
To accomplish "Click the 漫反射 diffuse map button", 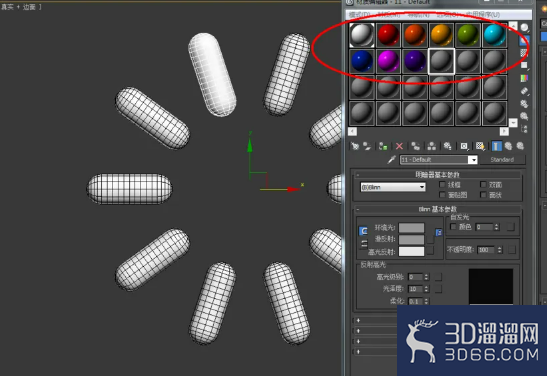I will click(430, 240).
